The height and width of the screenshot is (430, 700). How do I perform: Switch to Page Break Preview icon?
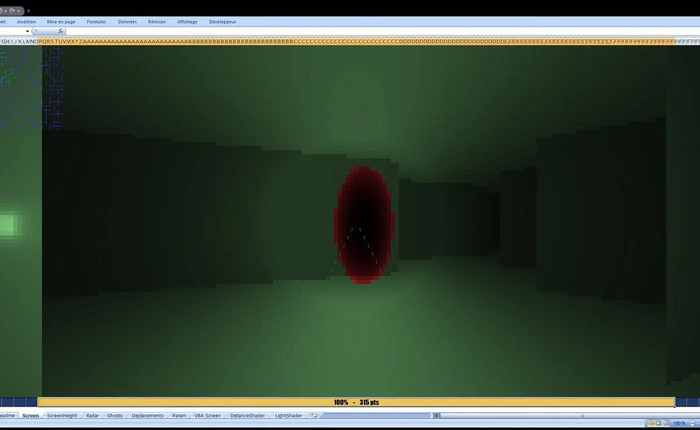coord(666,423)
